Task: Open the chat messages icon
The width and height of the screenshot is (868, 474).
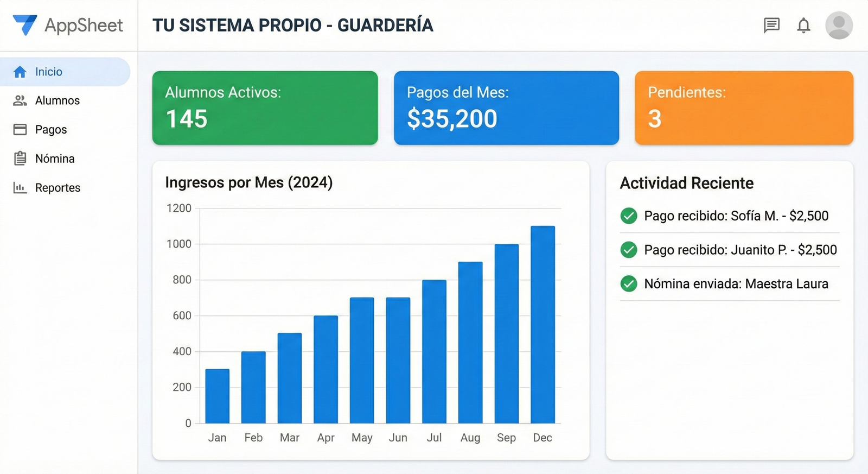Action: pyautogui.click(x=771, y=25)
